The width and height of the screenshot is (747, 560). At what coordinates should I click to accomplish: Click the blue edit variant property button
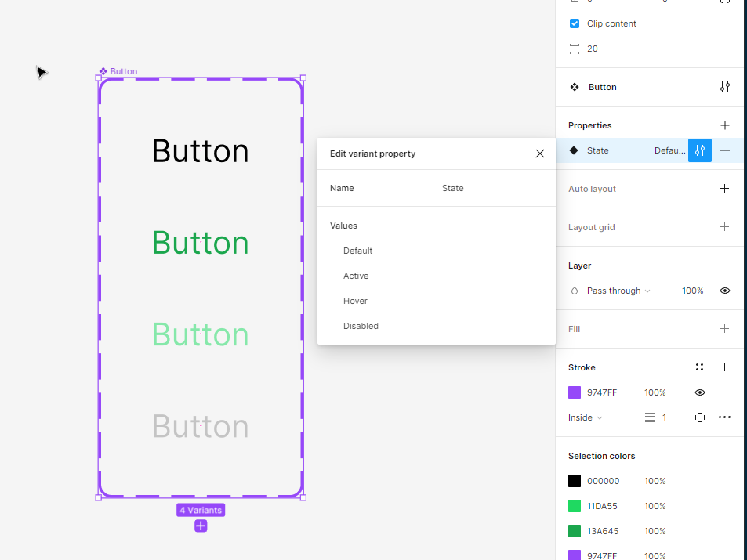point(700,150)
